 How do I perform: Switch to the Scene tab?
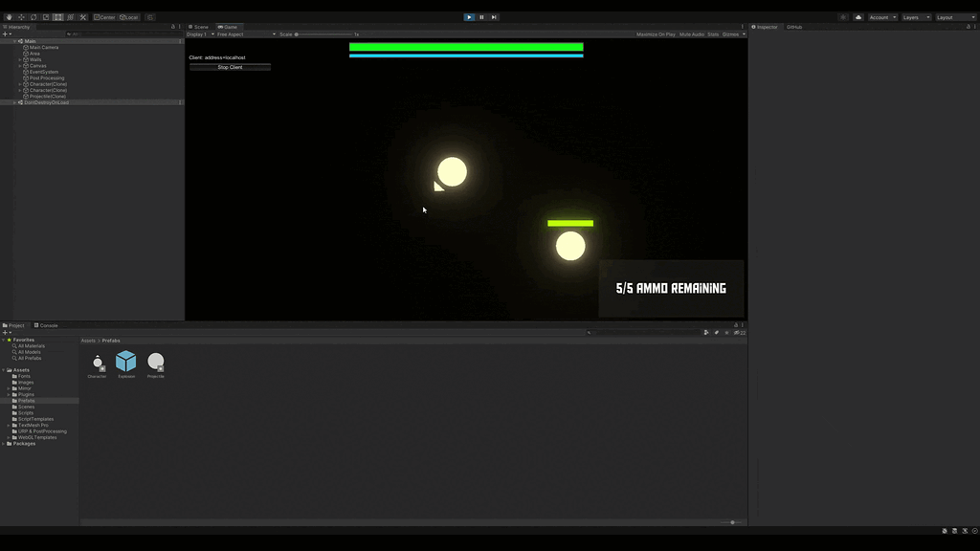(x=199, y=27)
